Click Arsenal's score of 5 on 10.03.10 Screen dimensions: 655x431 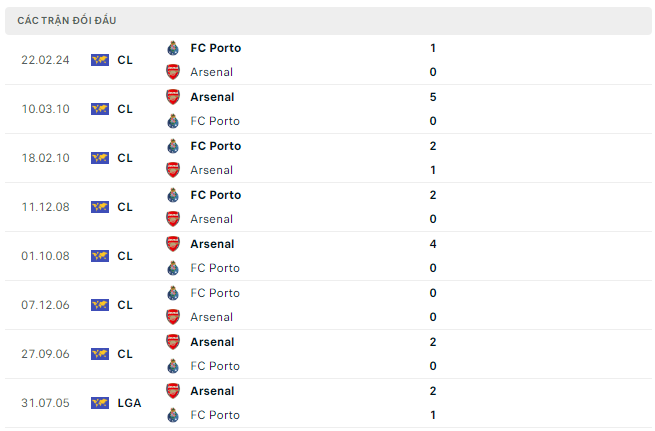432,97
